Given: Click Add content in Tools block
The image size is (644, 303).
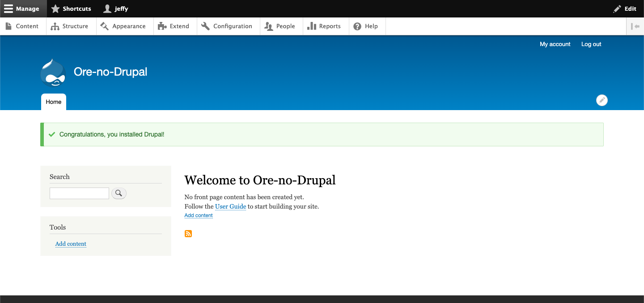Looking at the screenshot, I should click(x=71, y=243).
